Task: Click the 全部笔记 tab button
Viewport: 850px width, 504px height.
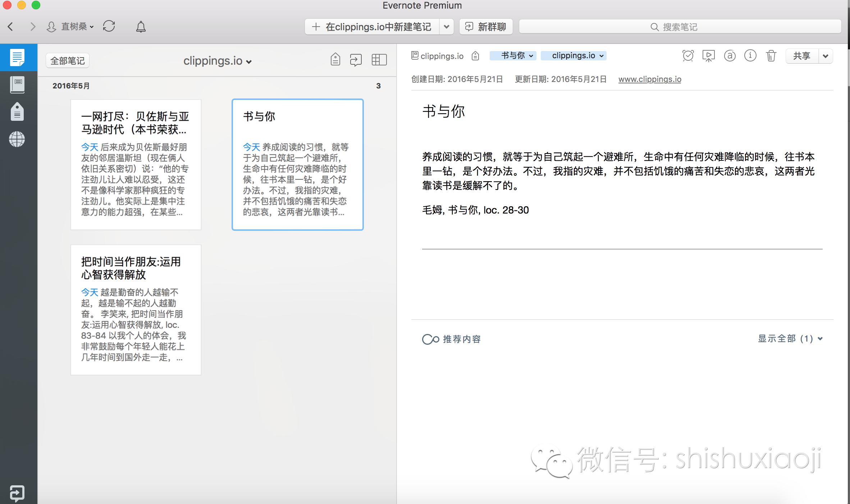Action: click(x=67, y=60)
